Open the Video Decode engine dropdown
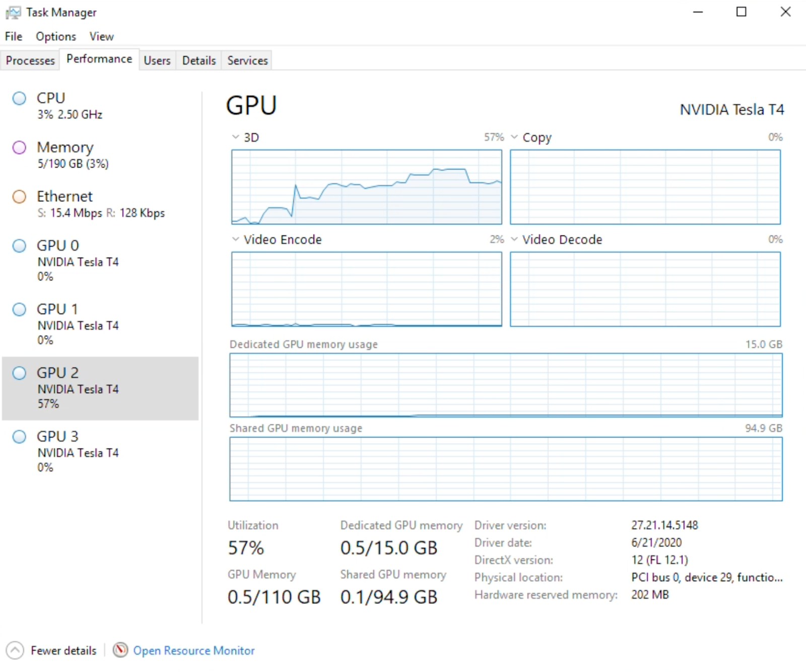Image resolution: width=806 pixels, height=672 pixels. point(514,239)
